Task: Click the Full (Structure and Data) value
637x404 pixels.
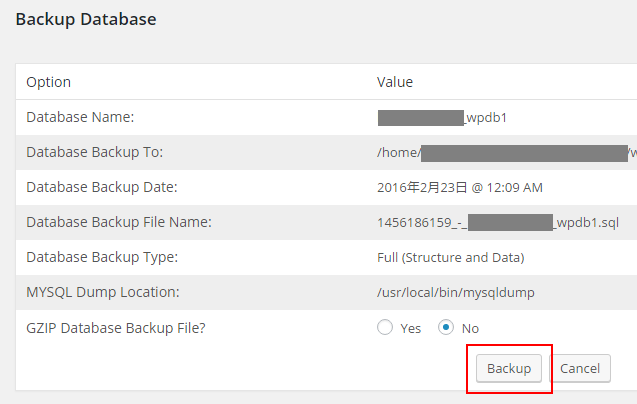Action: click(450, 257)
